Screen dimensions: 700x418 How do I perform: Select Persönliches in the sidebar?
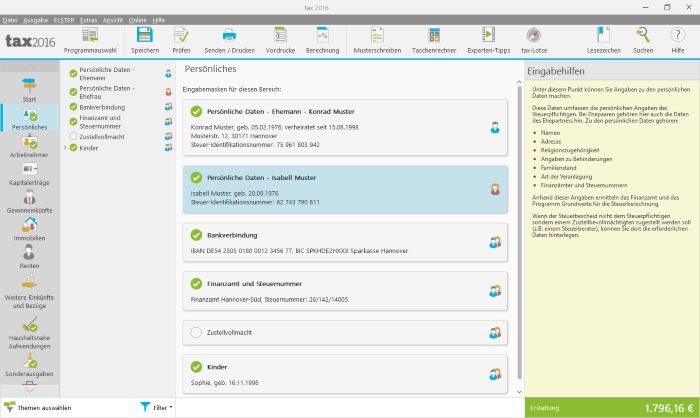point(29,119)
